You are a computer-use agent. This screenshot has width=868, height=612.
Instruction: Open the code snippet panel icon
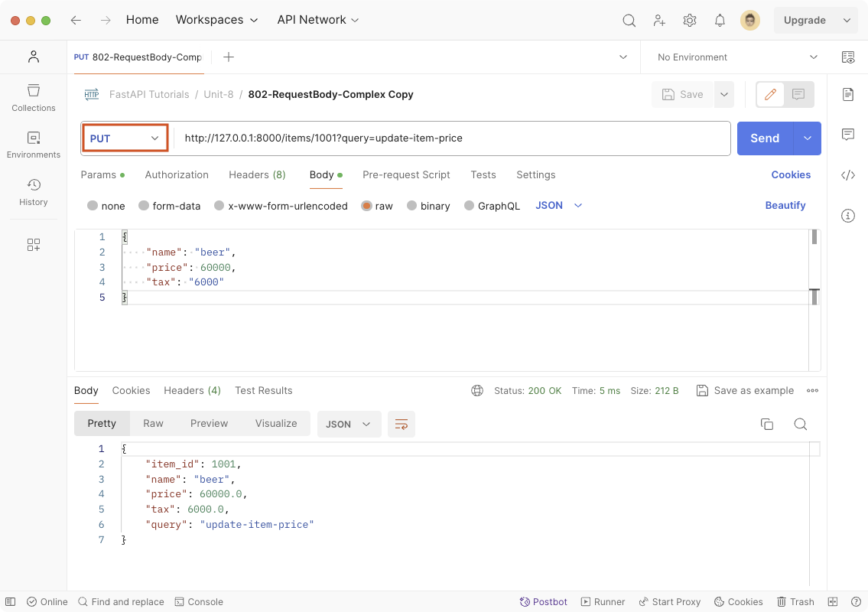click(847, 175)
